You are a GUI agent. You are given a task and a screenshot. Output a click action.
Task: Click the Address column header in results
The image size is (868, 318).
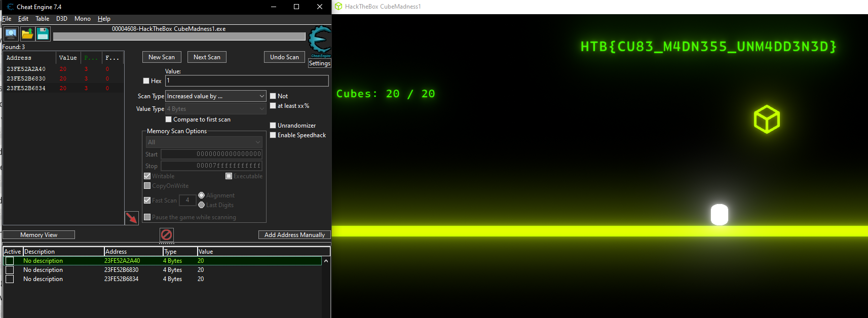29,58
